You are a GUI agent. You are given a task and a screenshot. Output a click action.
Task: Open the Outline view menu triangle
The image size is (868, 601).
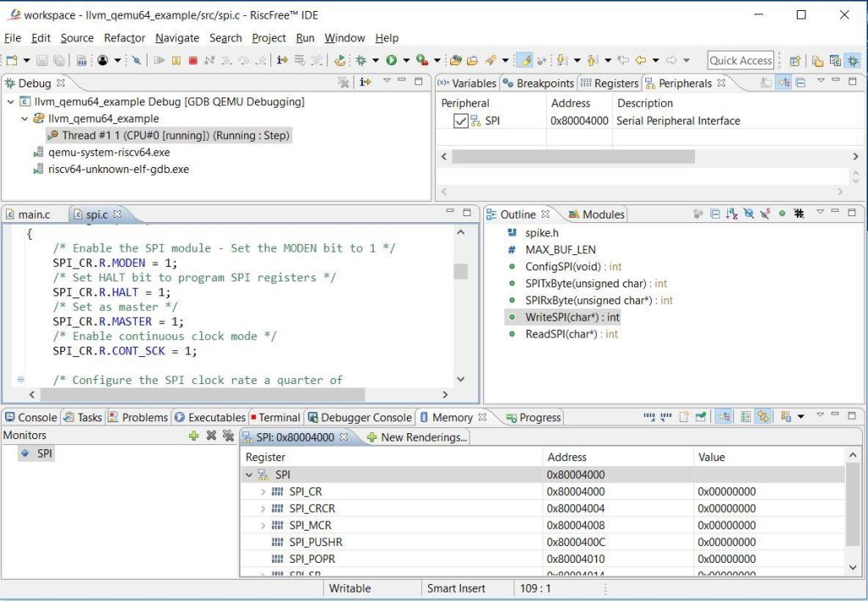821,213
